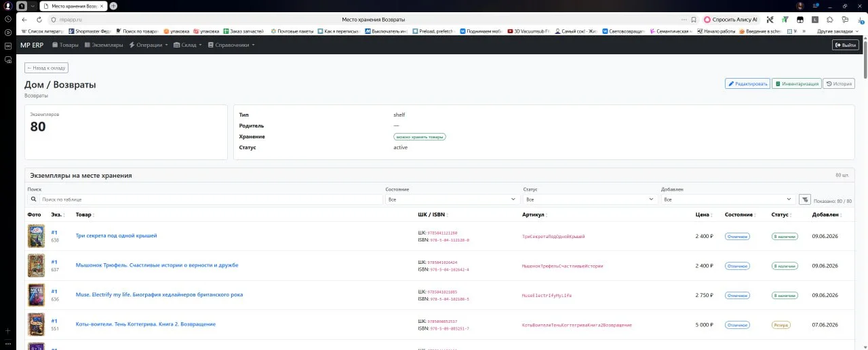Click the Спросить Алису AI button
This screenshot has width=868, height=350.
click(730, 20)
